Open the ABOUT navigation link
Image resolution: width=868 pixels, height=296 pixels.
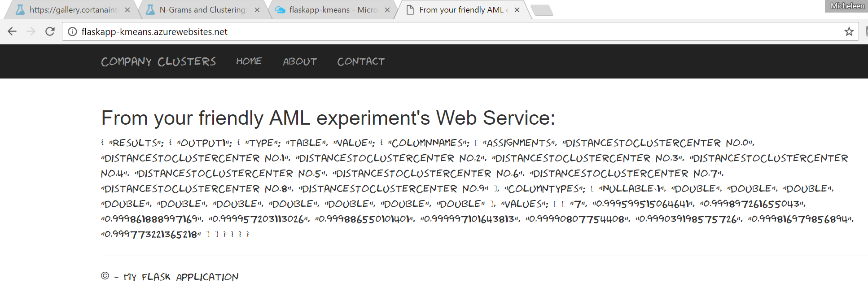pyautogui.click(x=300, y=61)
